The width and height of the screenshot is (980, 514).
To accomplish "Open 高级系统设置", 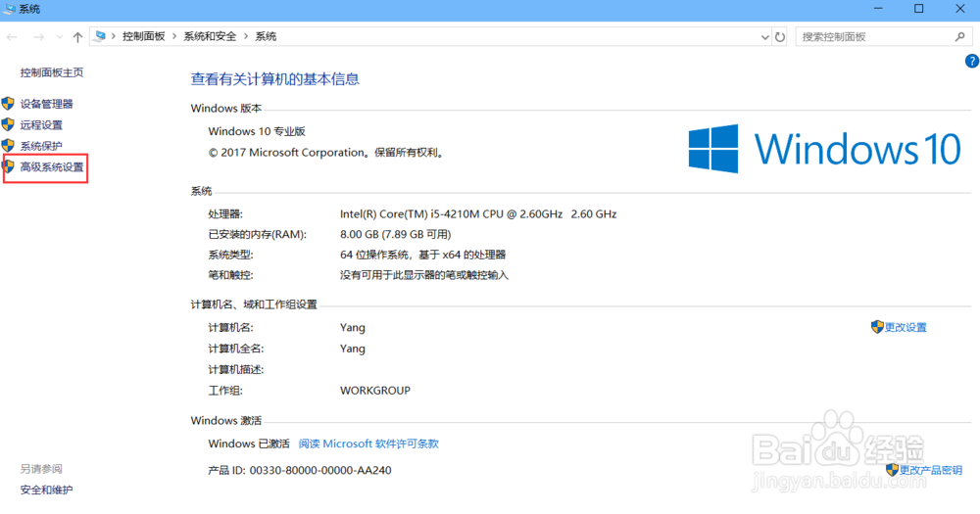I will coord(52,167).
